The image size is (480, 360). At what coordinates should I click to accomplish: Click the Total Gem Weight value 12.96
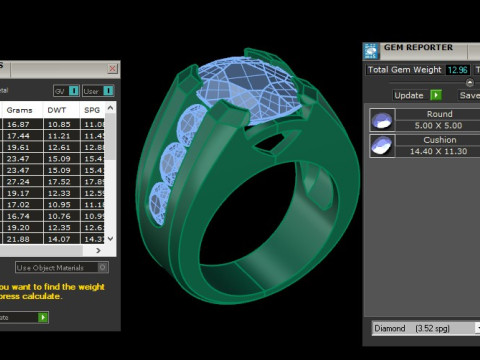[x=457, y=70]
